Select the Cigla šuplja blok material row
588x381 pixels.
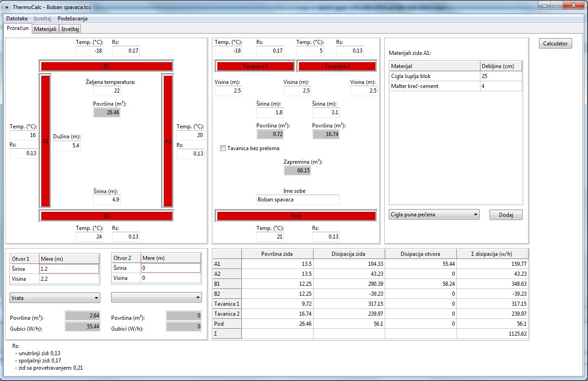pyautogui.click(x=434, y=76)
